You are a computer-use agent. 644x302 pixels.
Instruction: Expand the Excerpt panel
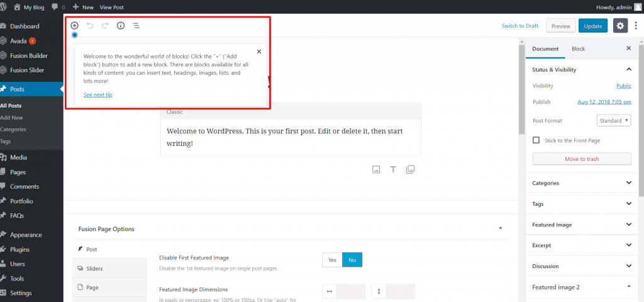tap(628, 245)
